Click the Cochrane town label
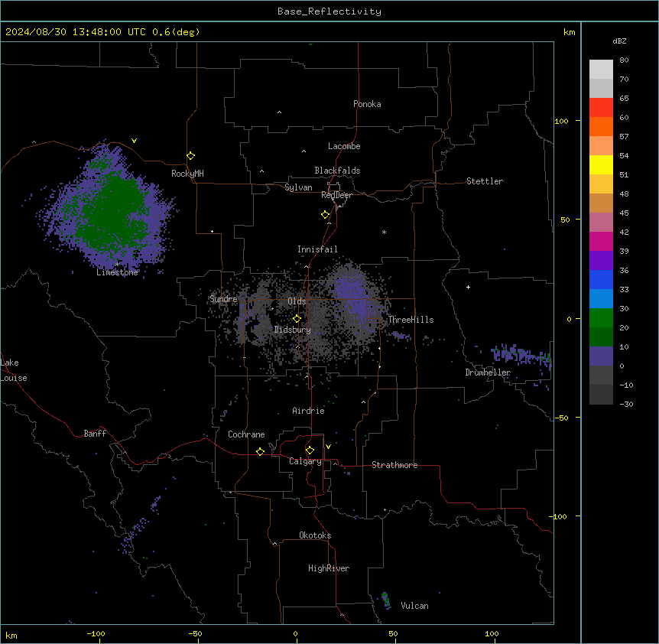This screenshot has width=659, height=644. [x=246, y=434]
